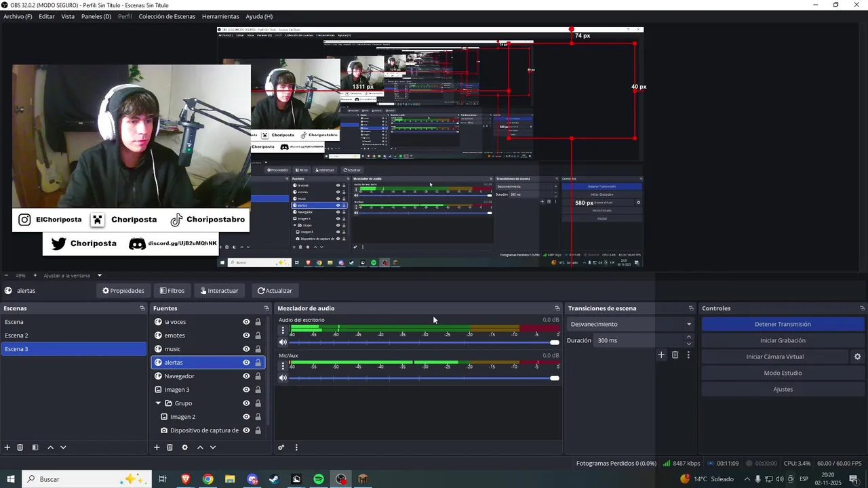Click Detener Transmisión button
Screen dimensions: 868x488
coord(783,324)
